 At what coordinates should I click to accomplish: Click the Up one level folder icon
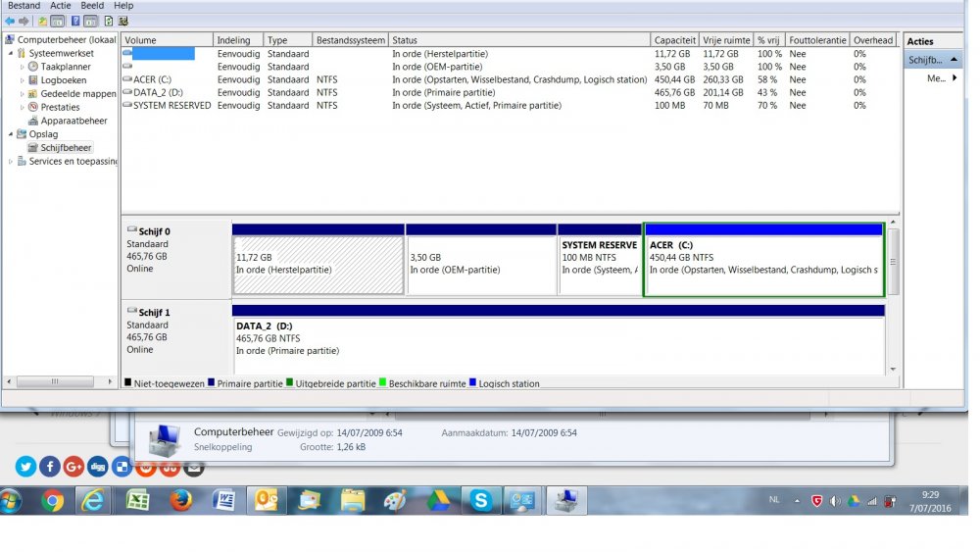[42, 21]
